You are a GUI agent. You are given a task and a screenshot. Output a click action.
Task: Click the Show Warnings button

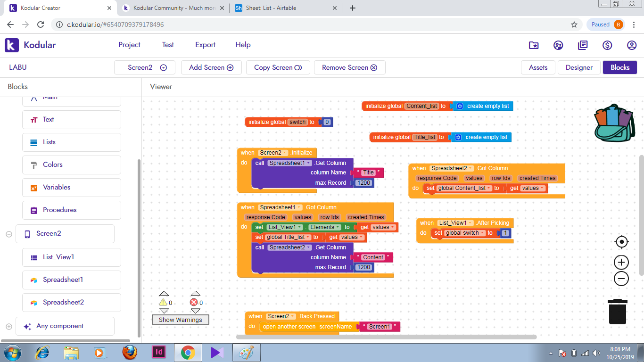(x=180, y=320)
